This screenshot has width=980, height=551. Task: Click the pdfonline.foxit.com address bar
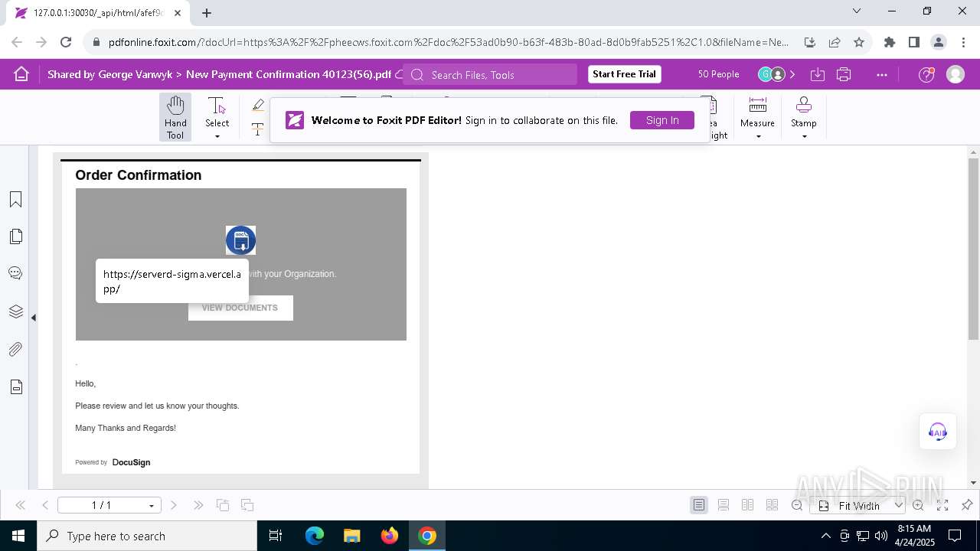(x=449, y=42)
